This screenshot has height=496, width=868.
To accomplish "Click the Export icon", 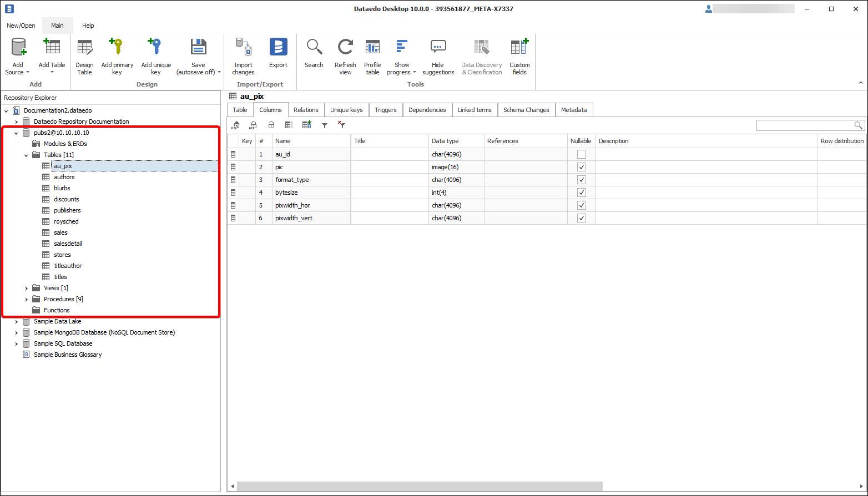I will (x=278, y=48).
